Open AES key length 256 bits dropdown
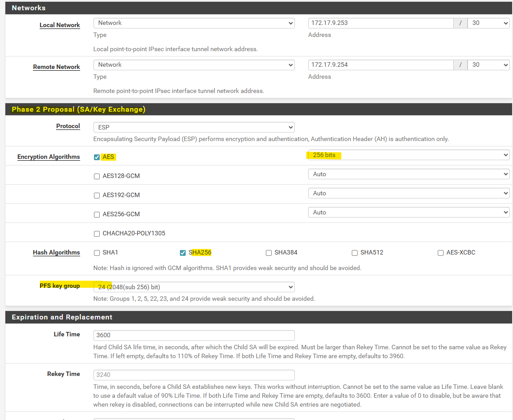 coord(409,155)
